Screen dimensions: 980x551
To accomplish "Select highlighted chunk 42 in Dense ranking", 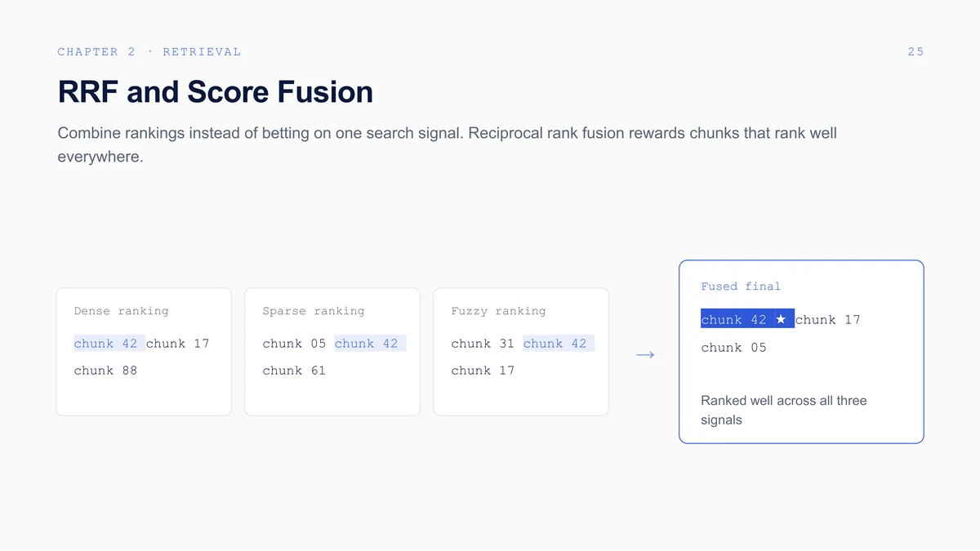I will 109,344.
